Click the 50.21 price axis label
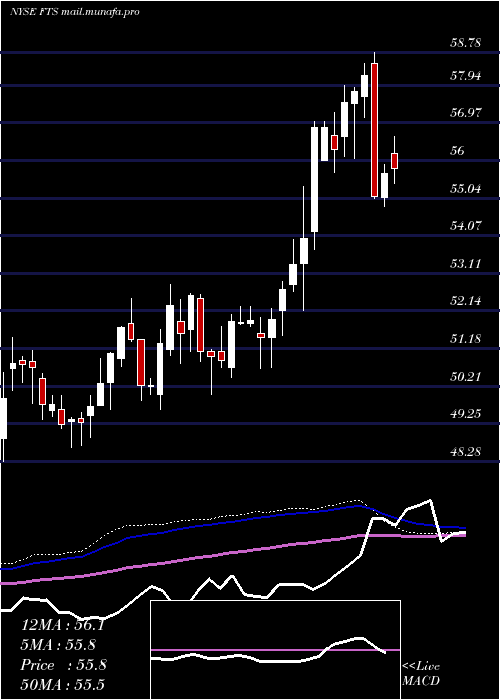The image size is (500, 700). click(x=466, y=377)
